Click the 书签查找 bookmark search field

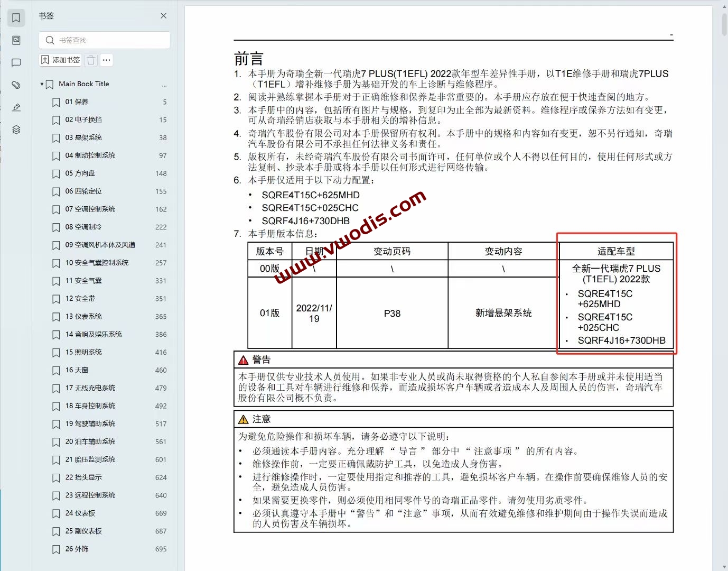(105, 40)
